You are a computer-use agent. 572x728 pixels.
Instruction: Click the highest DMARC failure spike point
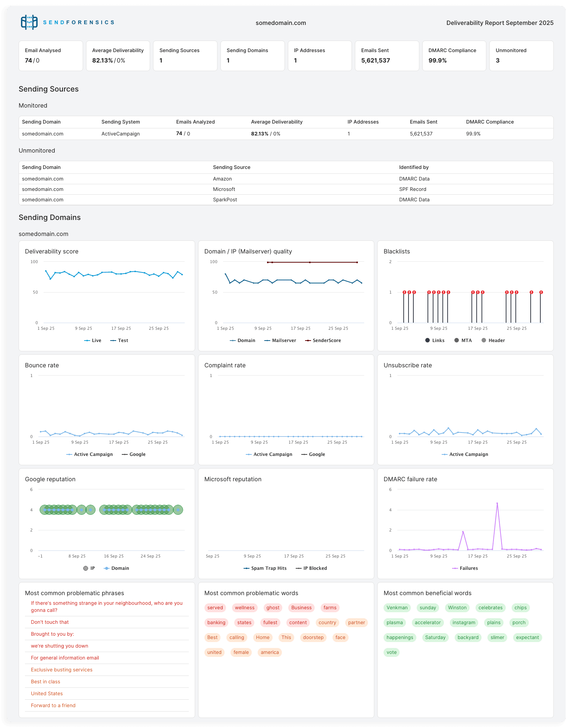click(497, 504)
